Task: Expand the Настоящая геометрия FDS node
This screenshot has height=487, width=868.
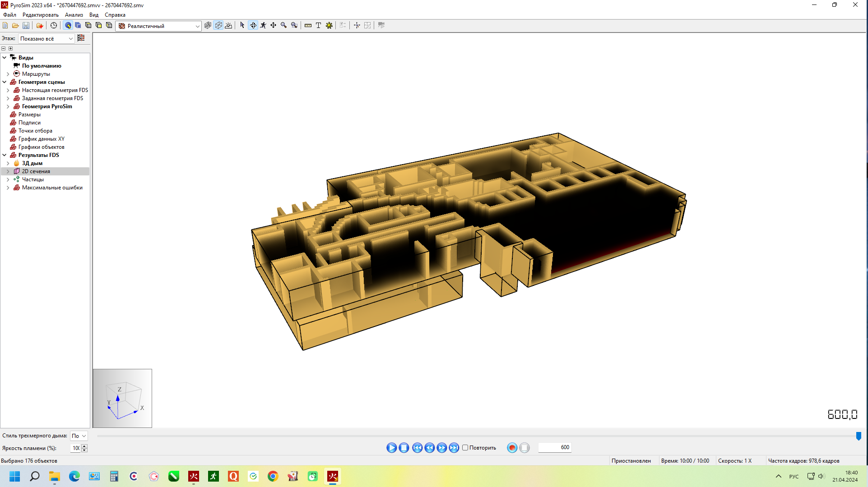Action: point(8,90)
